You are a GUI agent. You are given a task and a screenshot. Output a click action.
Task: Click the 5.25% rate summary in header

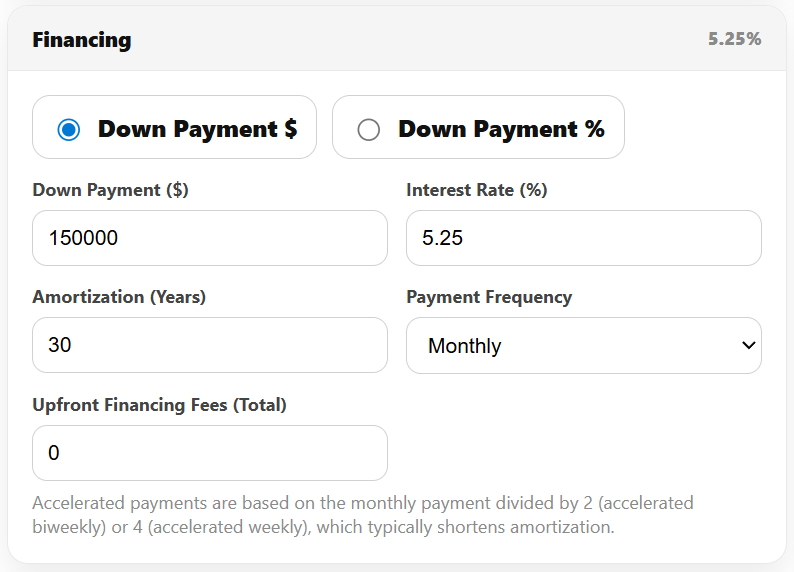(x=734, y=39)
